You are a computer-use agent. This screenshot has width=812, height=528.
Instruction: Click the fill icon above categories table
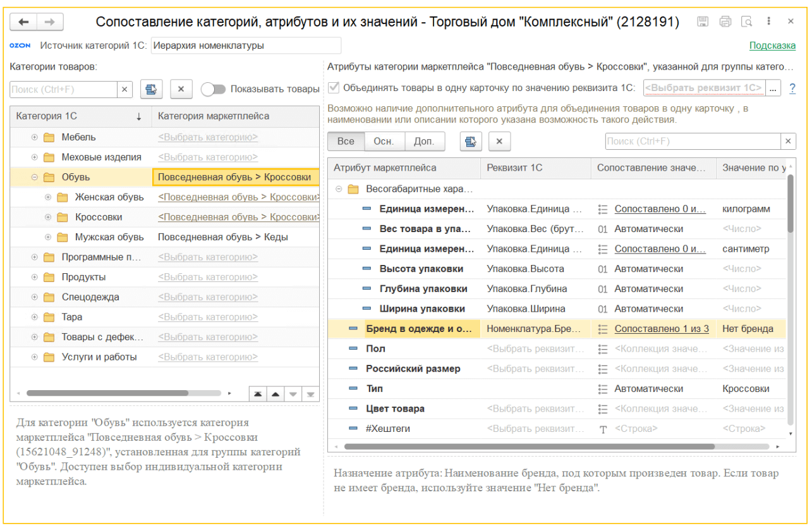[152, 90]
